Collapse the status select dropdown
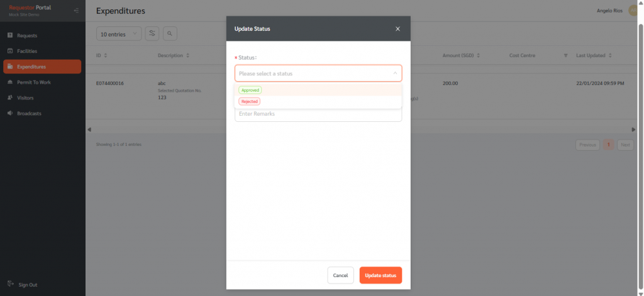This screenshot has height=296, width=644. 394,74
